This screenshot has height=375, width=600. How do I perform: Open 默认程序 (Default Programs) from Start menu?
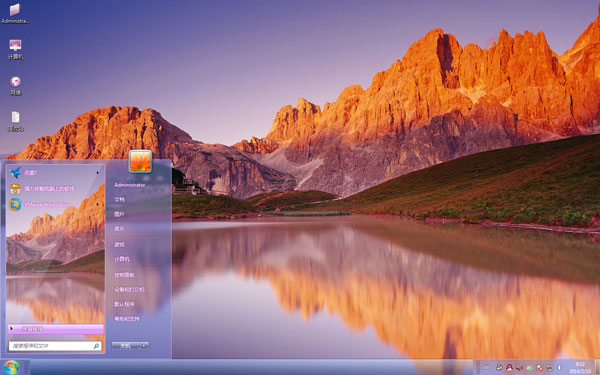pos(124,304)
